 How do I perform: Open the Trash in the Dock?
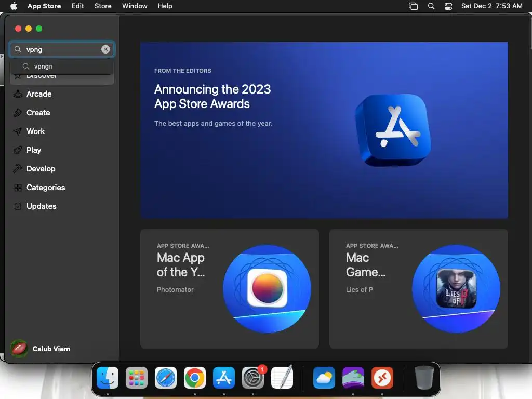[424, 378]
